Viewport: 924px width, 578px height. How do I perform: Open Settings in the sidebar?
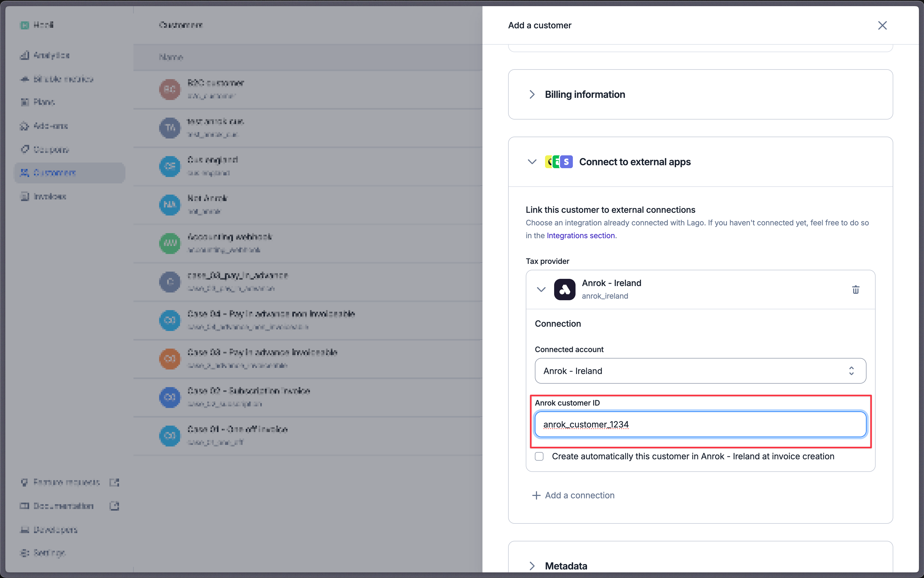[70, 553]
